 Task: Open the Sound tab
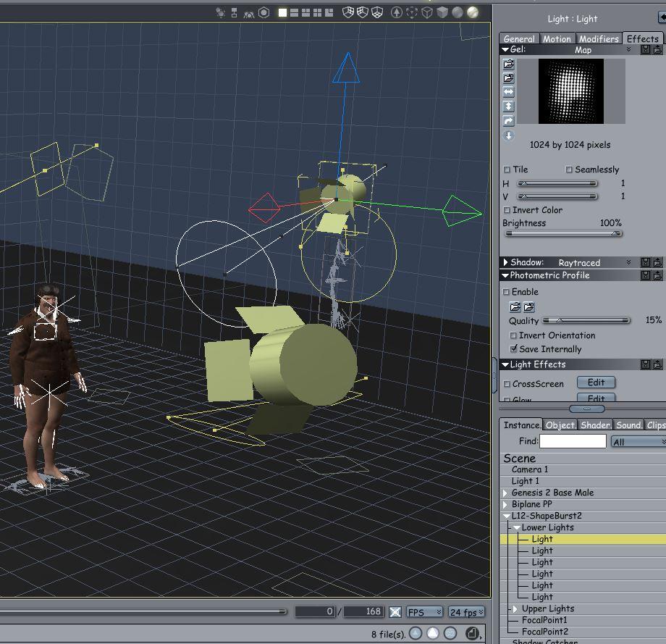(x=629, y=425)
